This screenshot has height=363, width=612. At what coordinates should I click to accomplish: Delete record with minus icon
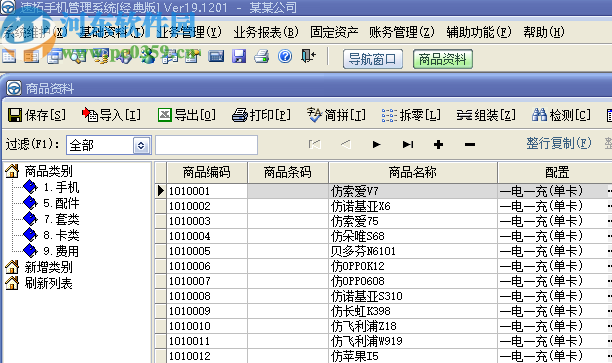[470, 144]
